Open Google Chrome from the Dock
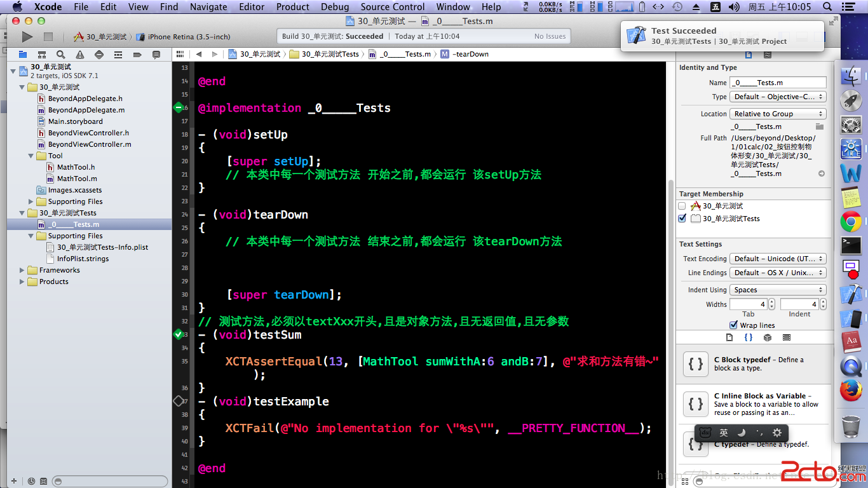The width and height of the screenshot is (868, 488). 851,222
